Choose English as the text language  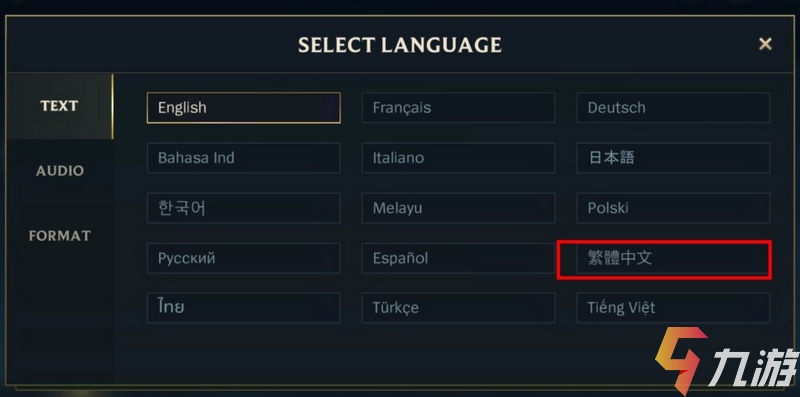[x=243, y=108]
